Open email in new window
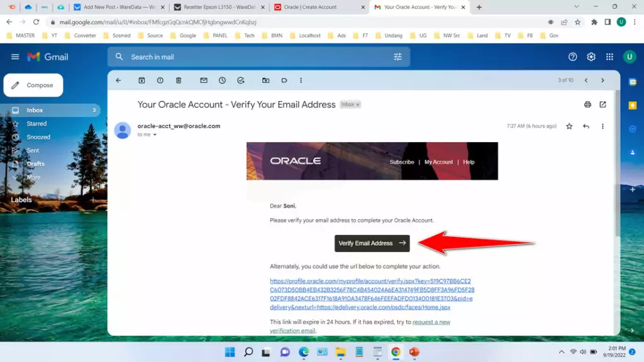This screenshot has height=362, width=644. pyautogui.click(x=602, y=105)
